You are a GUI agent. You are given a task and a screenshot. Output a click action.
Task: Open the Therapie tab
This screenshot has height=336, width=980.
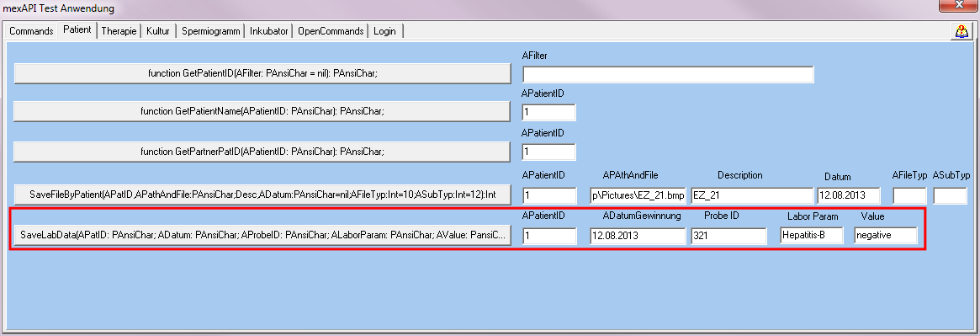[x=119, y=31]
